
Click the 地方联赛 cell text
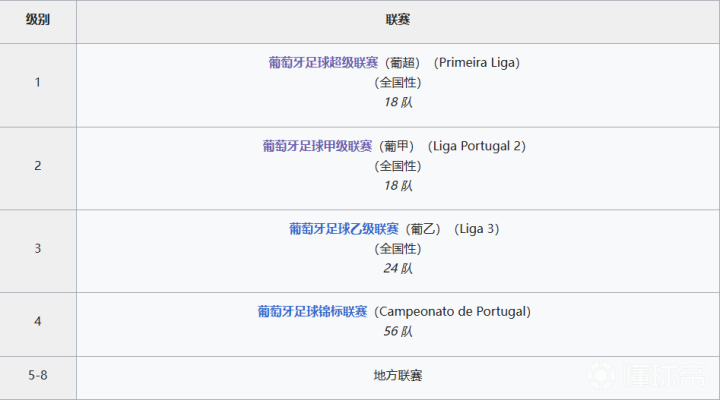click(397, 375)
